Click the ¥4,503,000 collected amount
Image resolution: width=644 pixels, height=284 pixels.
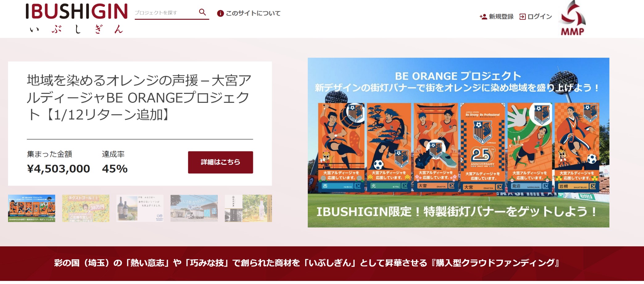[59, 169]
